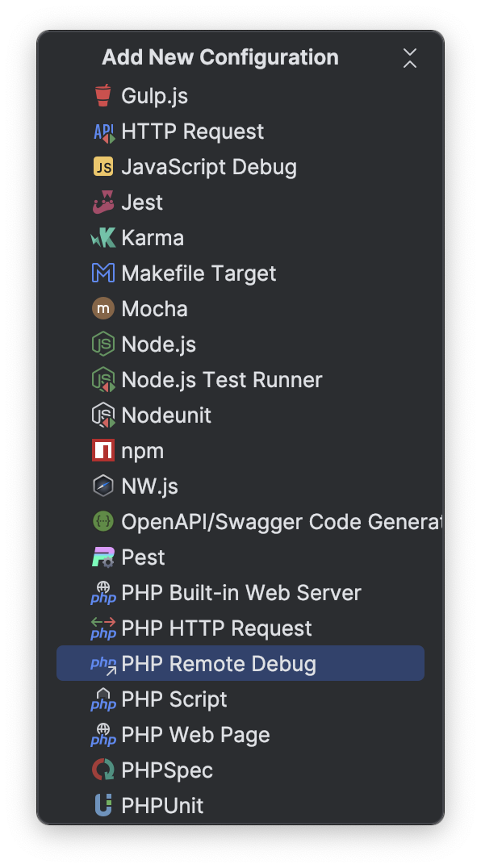Click the NW.js icon

coord(103,486)
